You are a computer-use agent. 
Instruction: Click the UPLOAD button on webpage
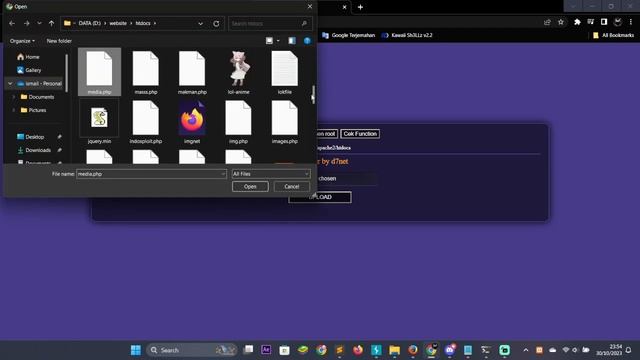(320, 197)
